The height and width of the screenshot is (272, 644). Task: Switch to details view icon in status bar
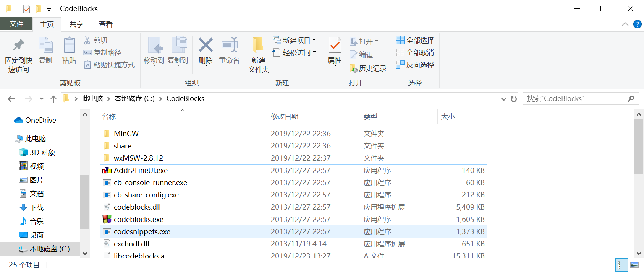pyautogui.click(x=622, y=265)
